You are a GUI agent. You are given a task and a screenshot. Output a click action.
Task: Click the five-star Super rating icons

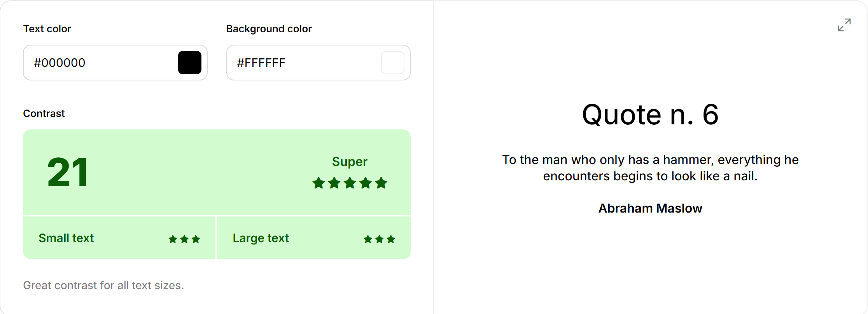click(x=350, y=183)
